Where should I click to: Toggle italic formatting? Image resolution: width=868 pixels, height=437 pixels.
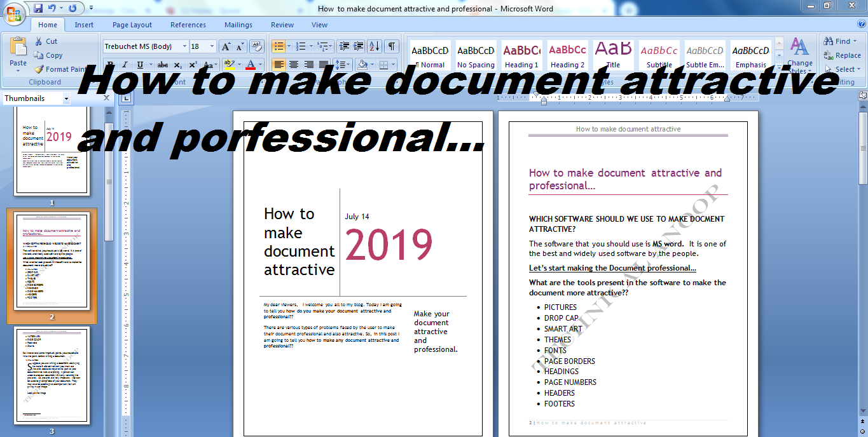click(125, 64)
